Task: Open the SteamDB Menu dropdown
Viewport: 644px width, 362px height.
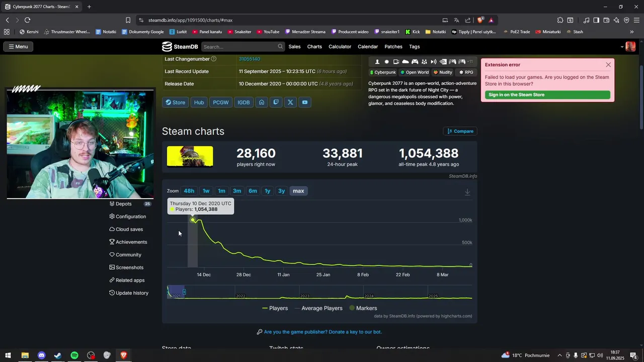Action: (18, 47)
